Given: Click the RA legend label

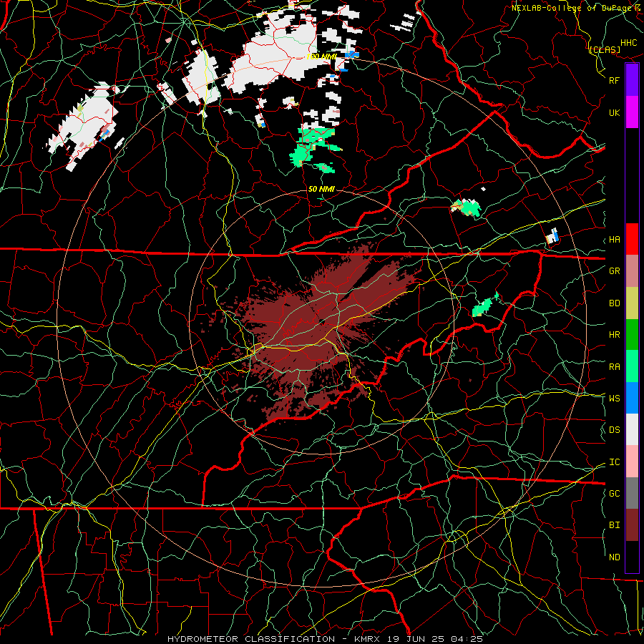Looking at the screenshot, I should point(614,367).
